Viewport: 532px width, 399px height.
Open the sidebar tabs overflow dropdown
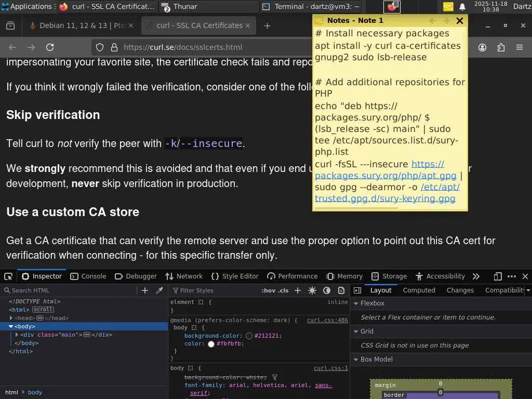click(x=528, y=290)
